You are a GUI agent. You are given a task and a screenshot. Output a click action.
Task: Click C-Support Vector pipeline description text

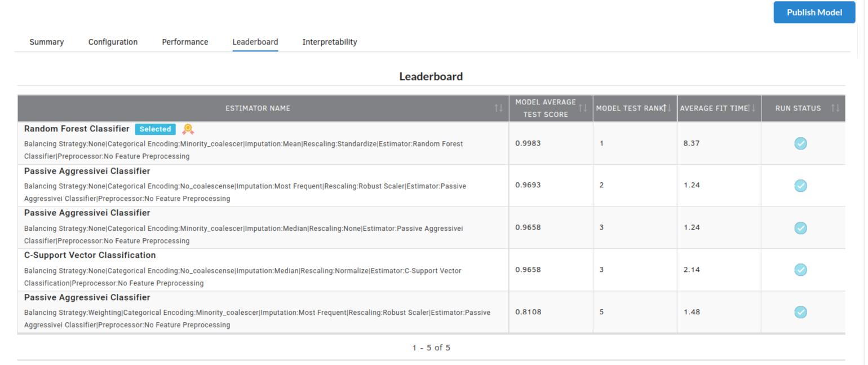tap(242, 277)
